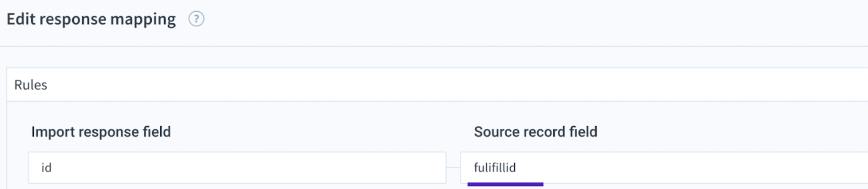868x189 pixels.
Task: Click the 'Import response field' column label
Action: click(x=101, y=132)
